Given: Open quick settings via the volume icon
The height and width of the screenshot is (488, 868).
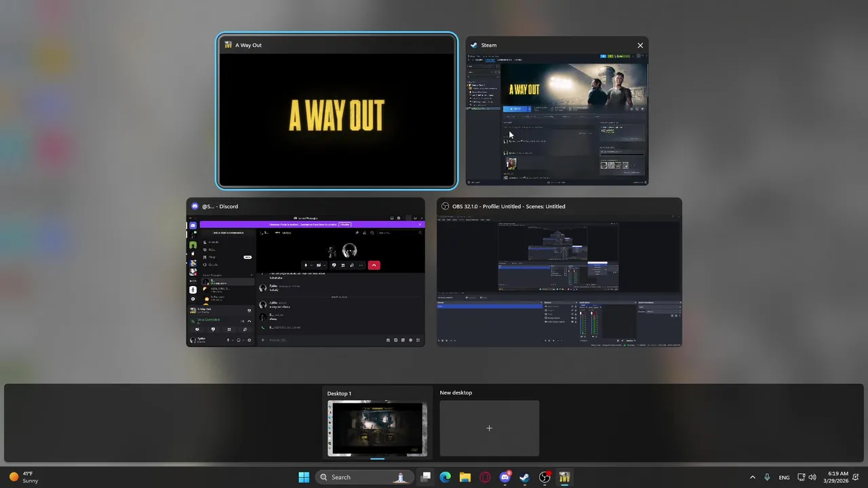Looking at the screenshot, I should (x=812, y=477).
